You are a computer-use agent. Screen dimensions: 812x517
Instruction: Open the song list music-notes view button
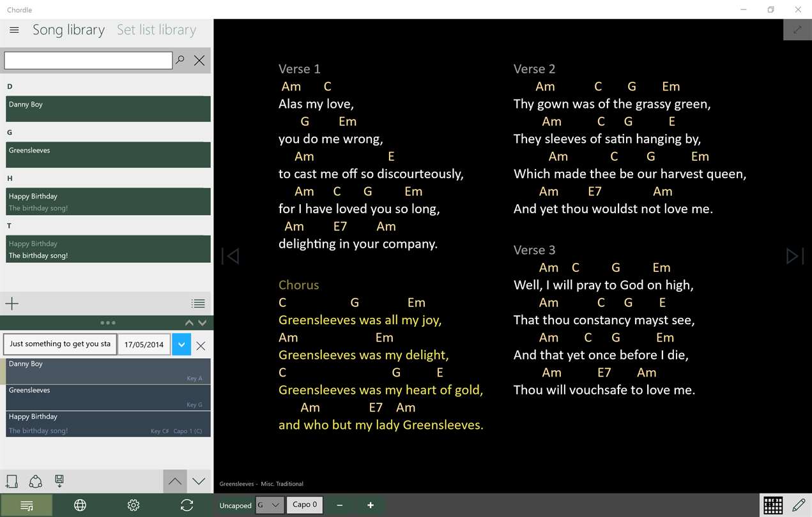(x=27, y=506)
